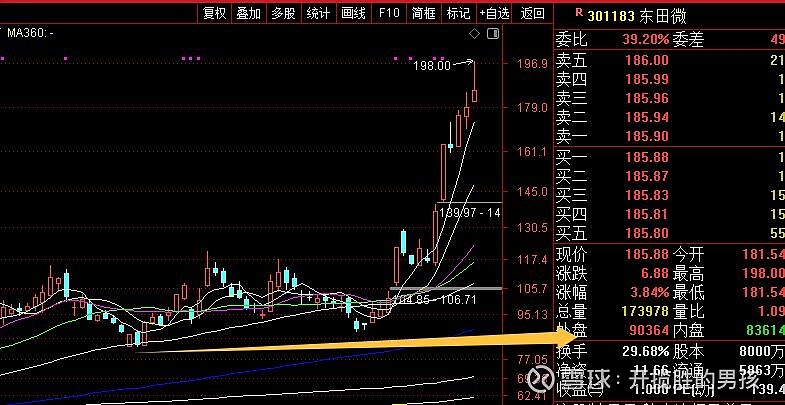This screenshot has height=405, width=785.
Task: Open the 叠加 overlay option
Action: pyautogui.click(x=249, y=14)
